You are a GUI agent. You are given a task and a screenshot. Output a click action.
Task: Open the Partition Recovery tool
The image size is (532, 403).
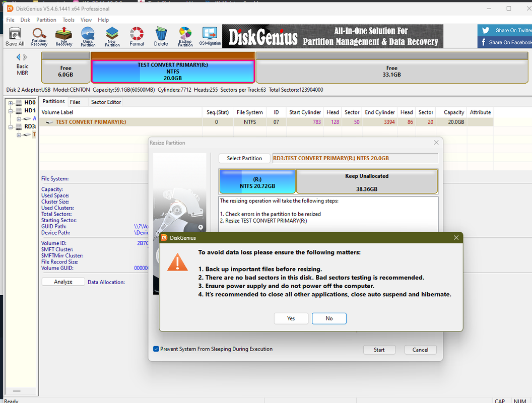39,37
